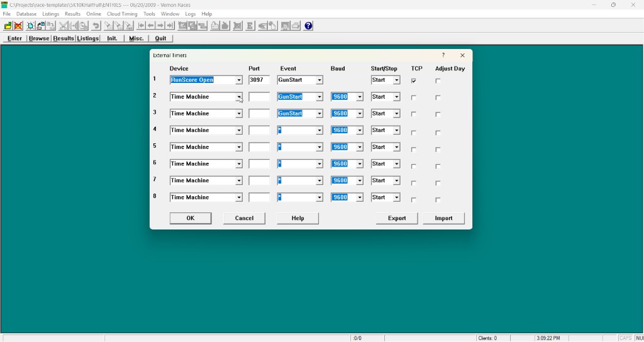Open row 2 baud 9600 dropdown
The height and width of the screenshot is (342, 644).
[x=360, y=97]
